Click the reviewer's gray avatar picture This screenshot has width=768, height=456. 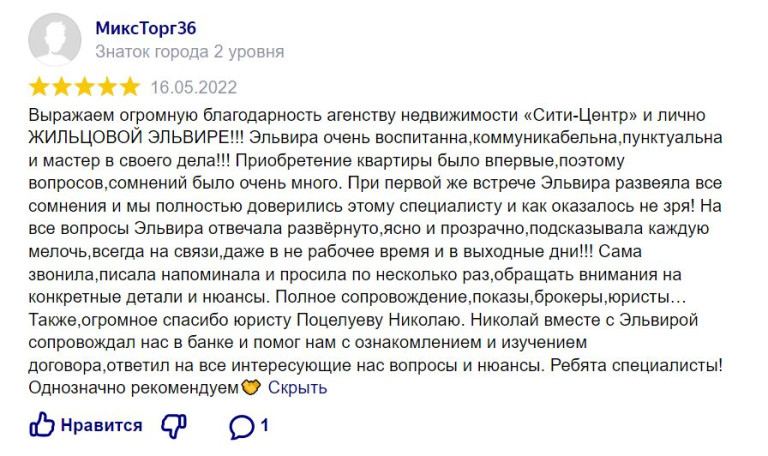[54, 40]
